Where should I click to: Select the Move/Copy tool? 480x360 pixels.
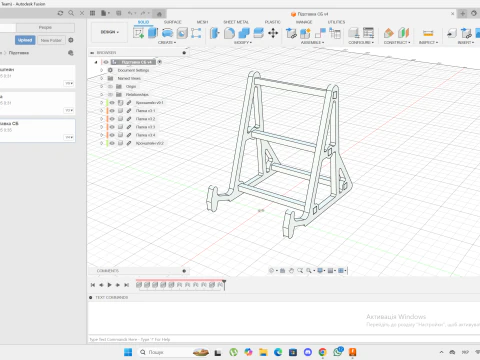point(273,33)
